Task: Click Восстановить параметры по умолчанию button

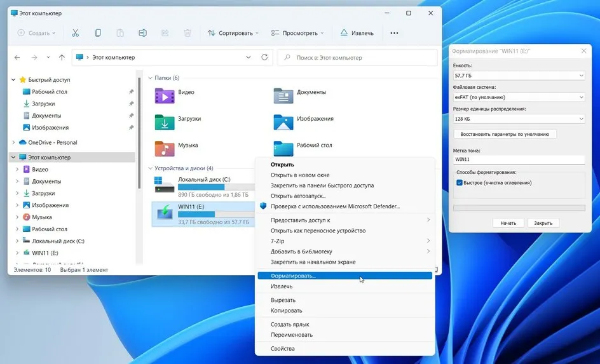Action: (505, 134)
